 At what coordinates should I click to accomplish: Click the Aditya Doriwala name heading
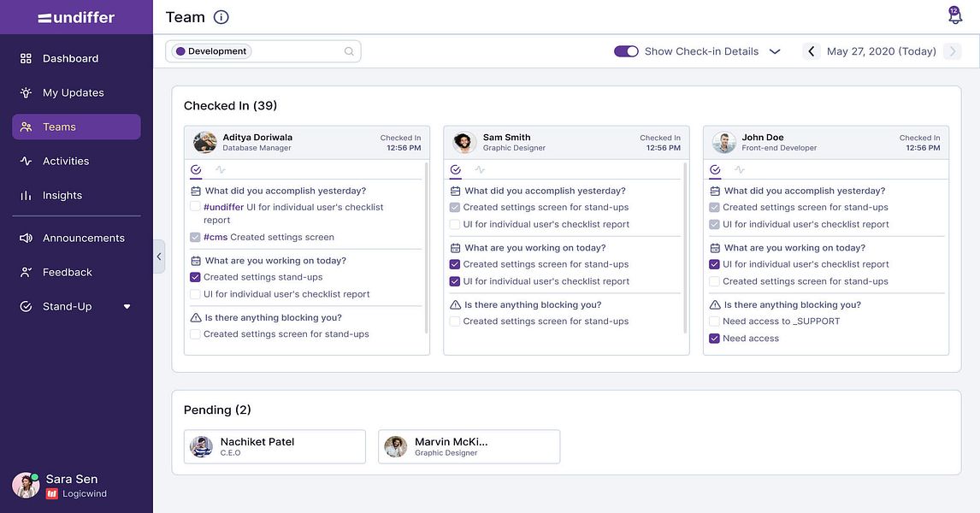pos(257,138)
